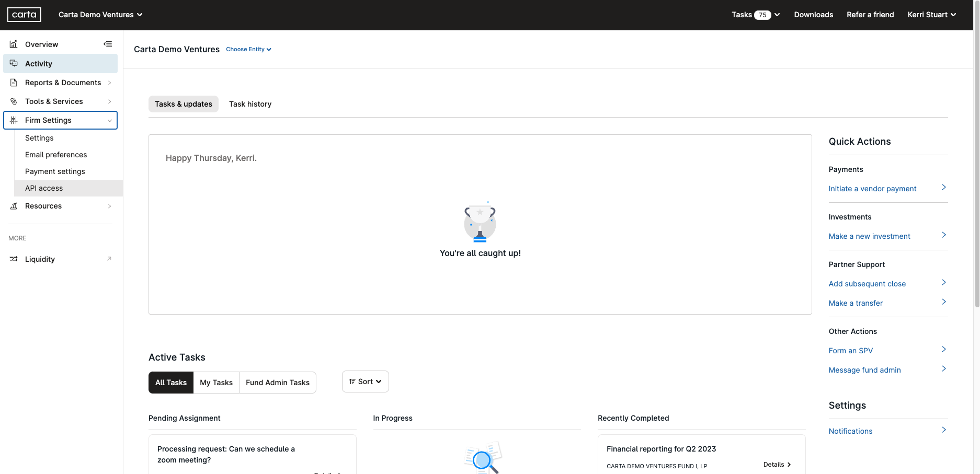
Task: Click Make a new investment link
Action: pos(869,236)
